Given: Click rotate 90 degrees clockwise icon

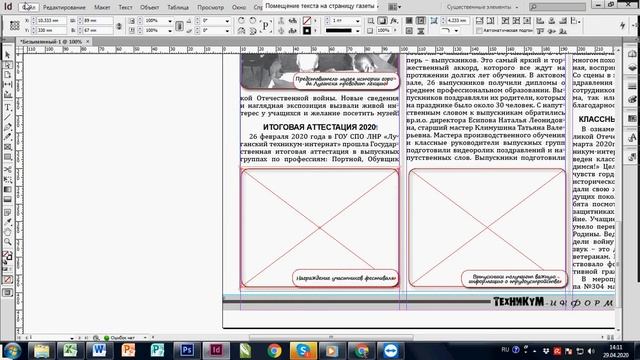Looking at the screenshot, I should tap(241, 20).
